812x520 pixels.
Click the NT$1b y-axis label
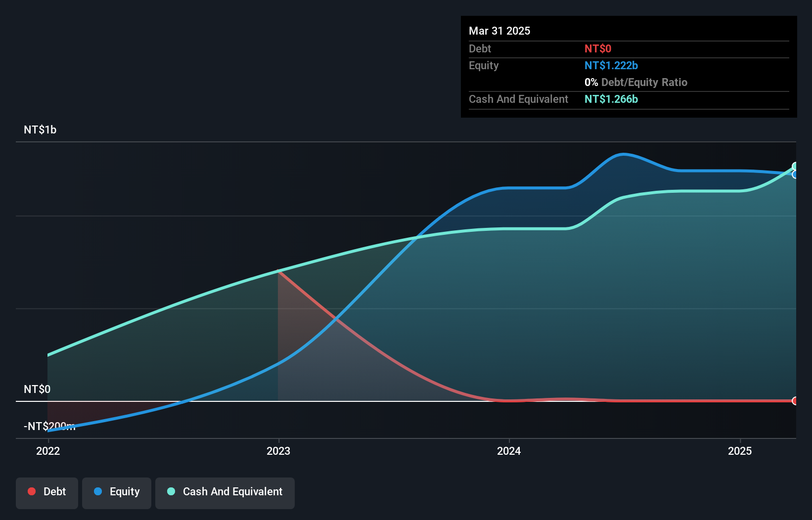pyautogui.click(x=40, y=130)
